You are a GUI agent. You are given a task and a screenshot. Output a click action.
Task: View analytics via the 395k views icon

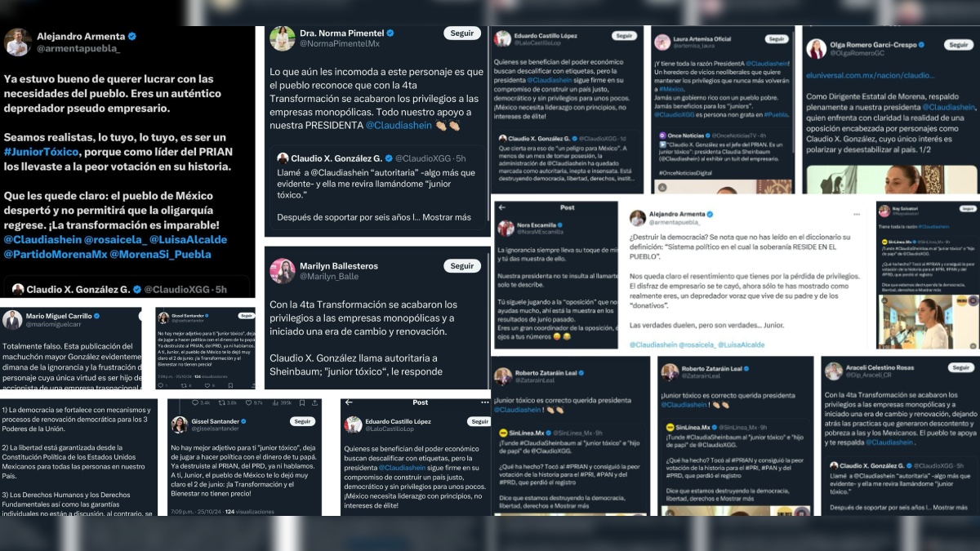point(275,403)
